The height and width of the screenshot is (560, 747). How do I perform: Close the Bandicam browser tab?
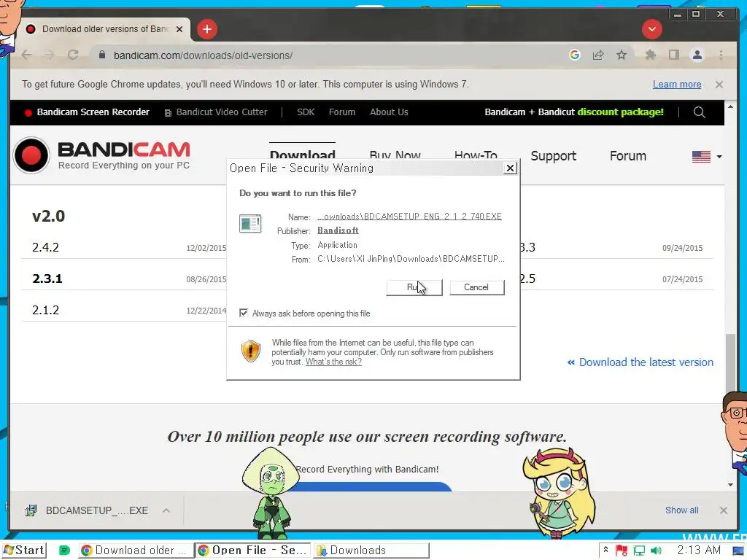click(179, 29)
